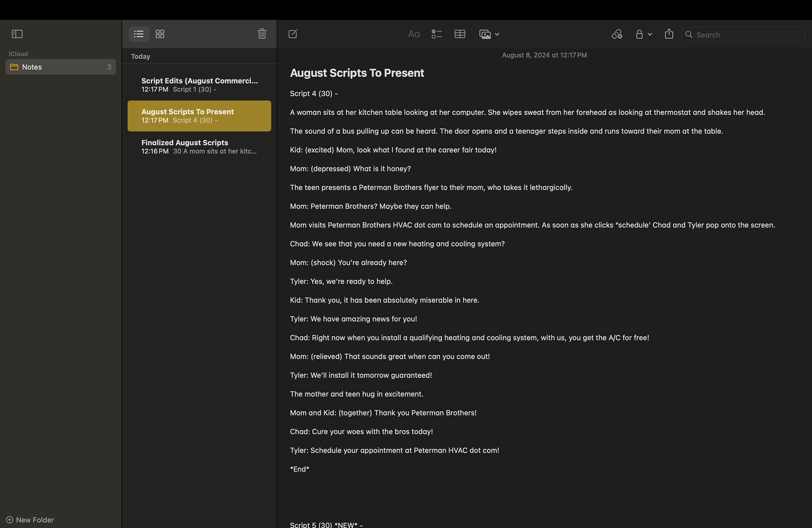
Task: Switch to list view
Action: point(139,34)
